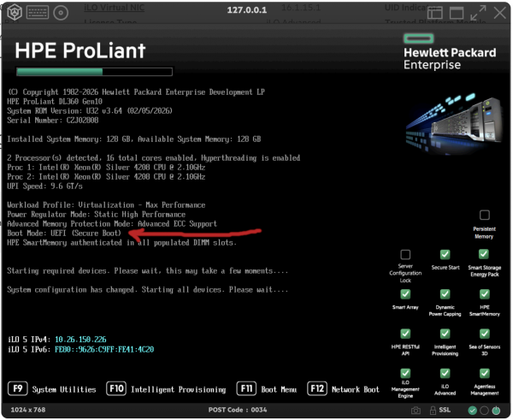The image size is (513, 420).
Task: Expand remote console to full screen
Action: 478,13
